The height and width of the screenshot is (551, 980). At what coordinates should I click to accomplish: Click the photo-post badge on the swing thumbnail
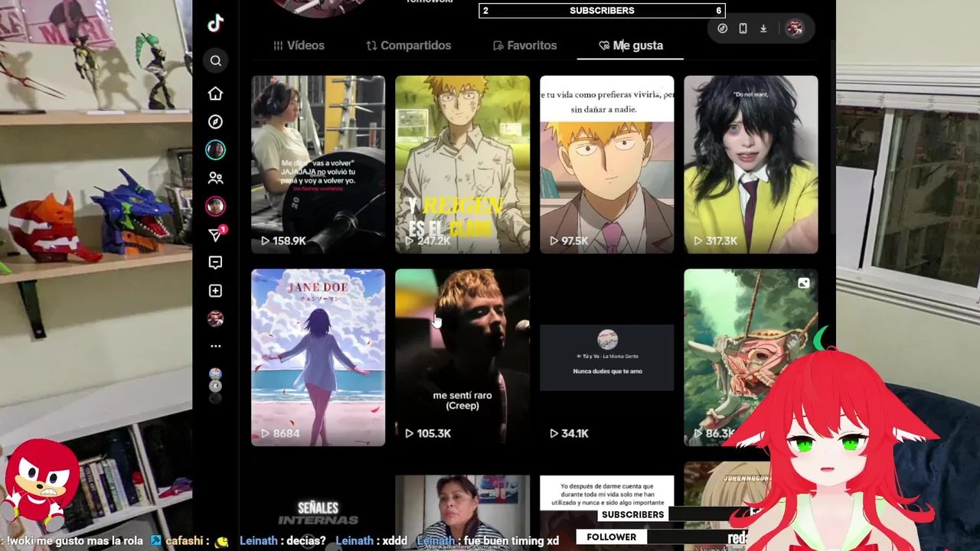(803, 283)
